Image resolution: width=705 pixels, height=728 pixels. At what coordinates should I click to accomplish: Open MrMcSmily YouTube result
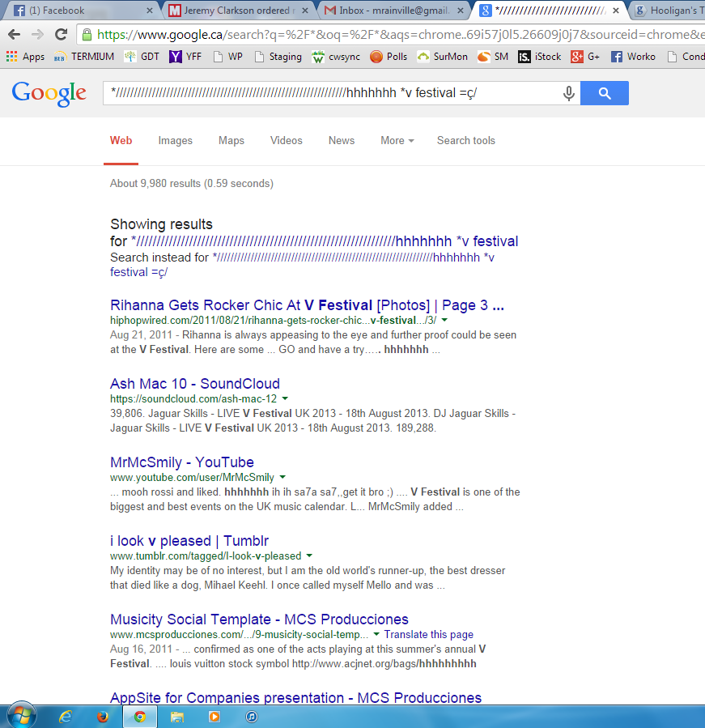[x=182, y=462]
